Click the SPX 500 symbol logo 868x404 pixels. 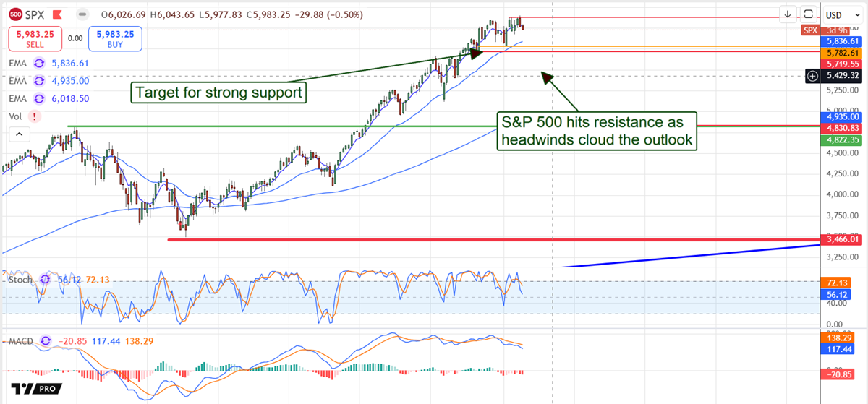click(15, 14)
